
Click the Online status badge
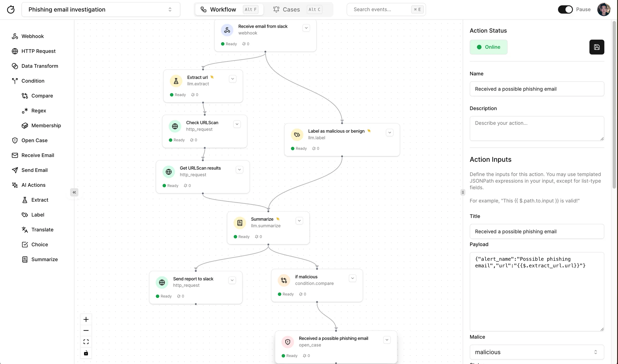(488, 47)
